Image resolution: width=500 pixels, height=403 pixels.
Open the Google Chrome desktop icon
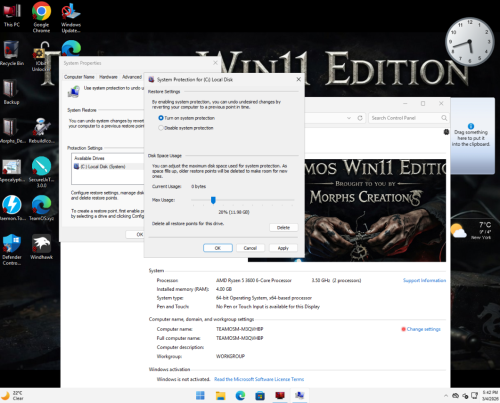(x=41, y=17)
